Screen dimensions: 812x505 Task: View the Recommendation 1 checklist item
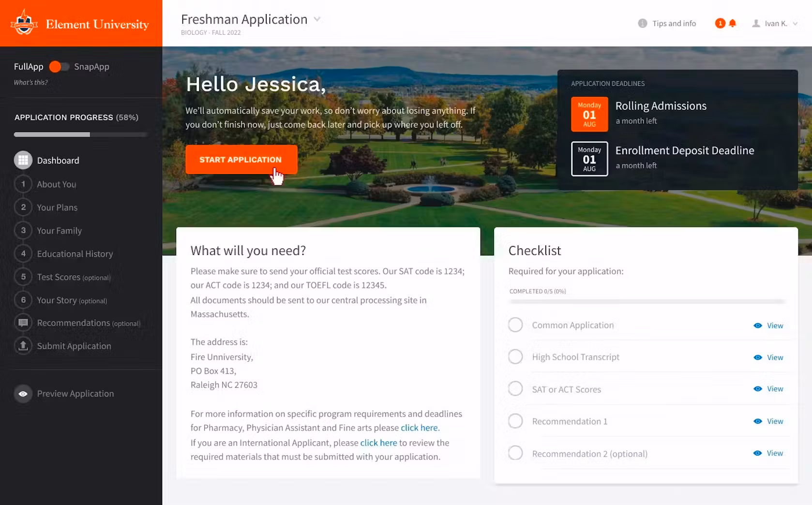768,421
